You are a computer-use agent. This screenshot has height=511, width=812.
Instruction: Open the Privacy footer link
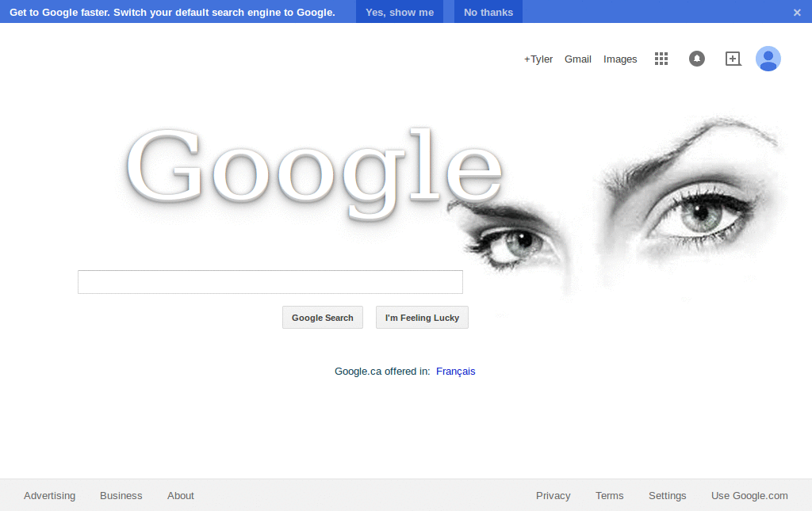pos(553,495)
